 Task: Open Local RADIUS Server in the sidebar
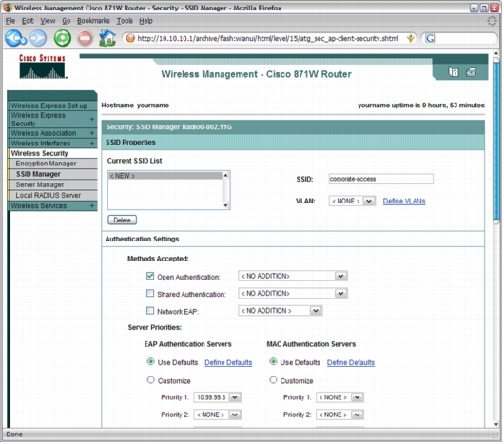tap(52, 195)
